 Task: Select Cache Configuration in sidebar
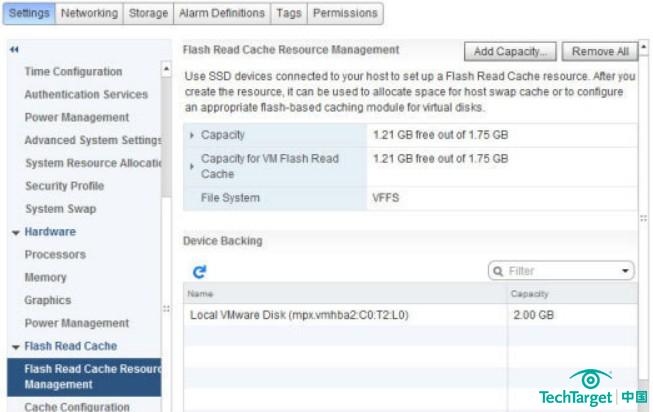pos(77,406)
